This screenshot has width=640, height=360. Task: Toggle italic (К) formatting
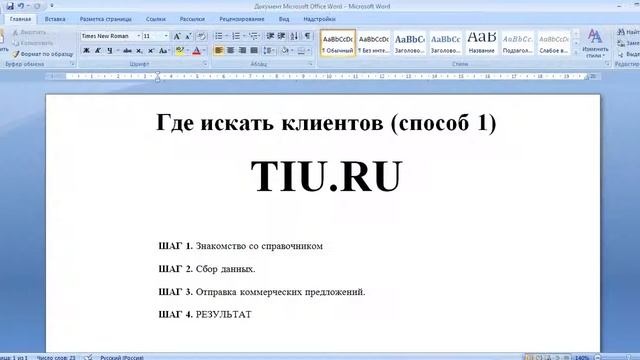coord(98,51)
